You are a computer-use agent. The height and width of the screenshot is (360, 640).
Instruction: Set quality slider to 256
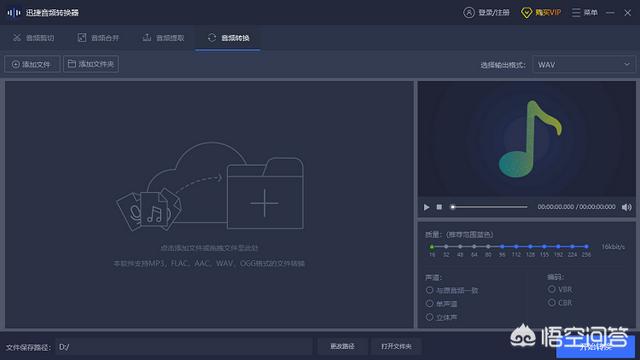[586, 247]
